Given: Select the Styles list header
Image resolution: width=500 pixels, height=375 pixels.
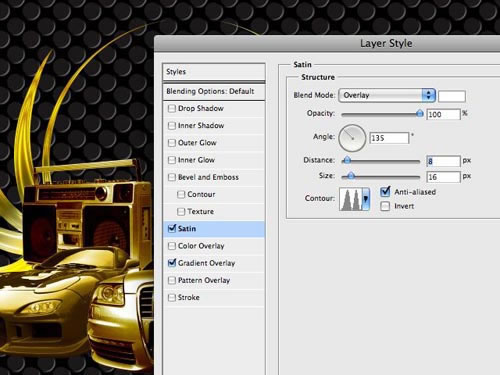Looking at the screenshot, I should pos(214,72).
